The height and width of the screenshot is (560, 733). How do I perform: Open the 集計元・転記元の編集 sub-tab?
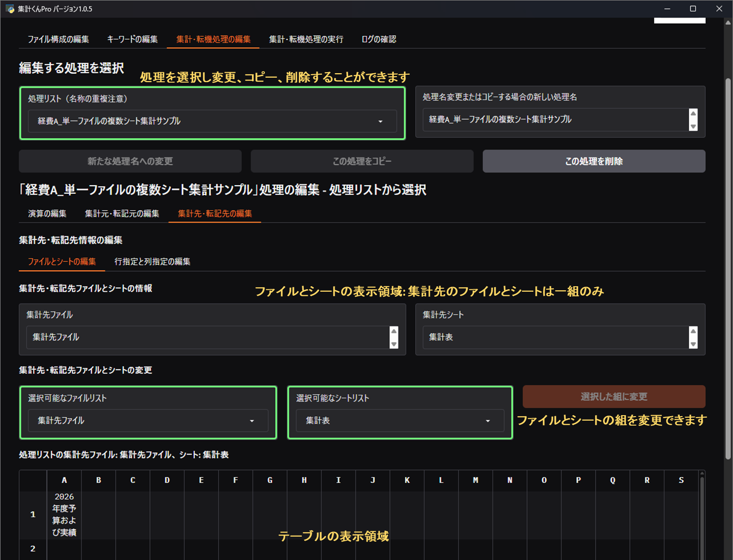pos(122,214)
